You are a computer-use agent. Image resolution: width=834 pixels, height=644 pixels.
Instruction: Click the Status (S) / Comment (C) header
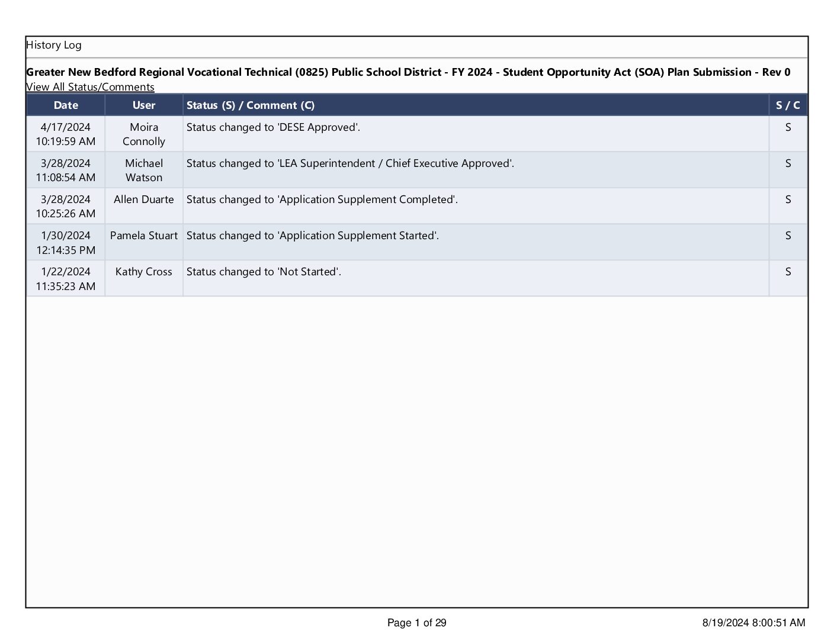(x=251, y=105)
